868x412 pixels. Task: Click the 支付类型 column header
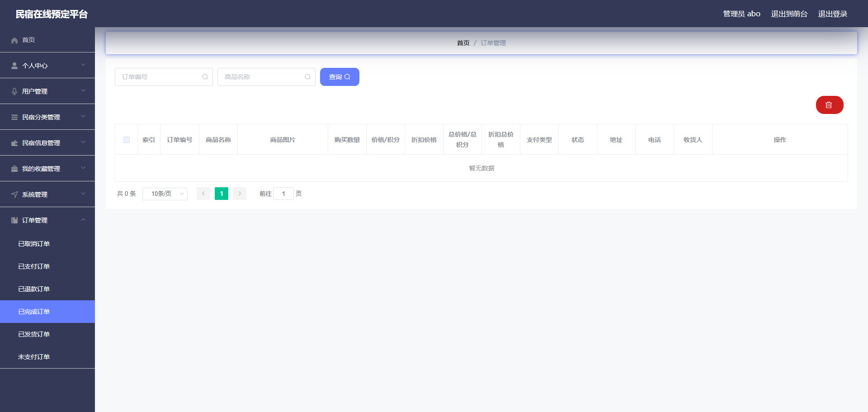click(x=539, y=140)
